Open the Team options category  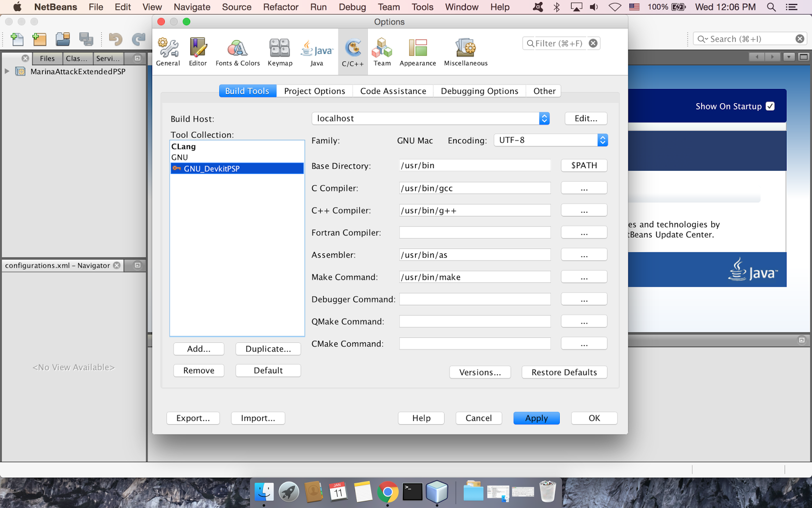pos(382,52)
